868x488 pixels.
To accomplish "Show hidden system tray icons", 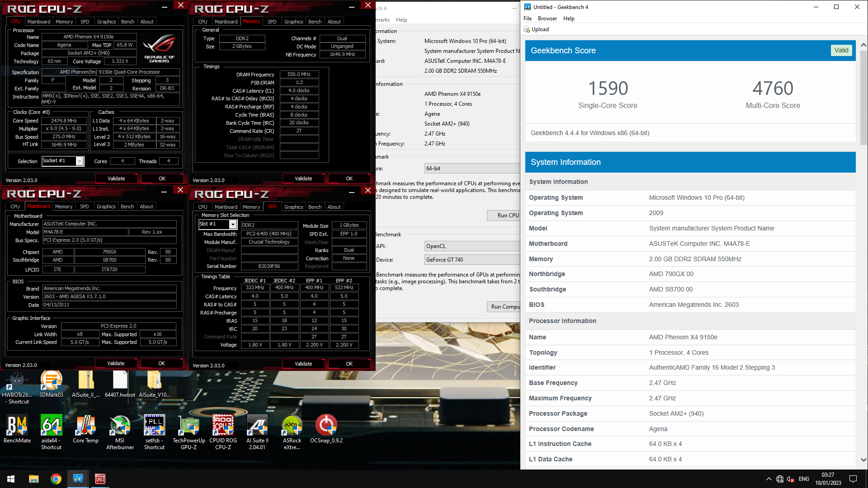I will coord(769,479).
